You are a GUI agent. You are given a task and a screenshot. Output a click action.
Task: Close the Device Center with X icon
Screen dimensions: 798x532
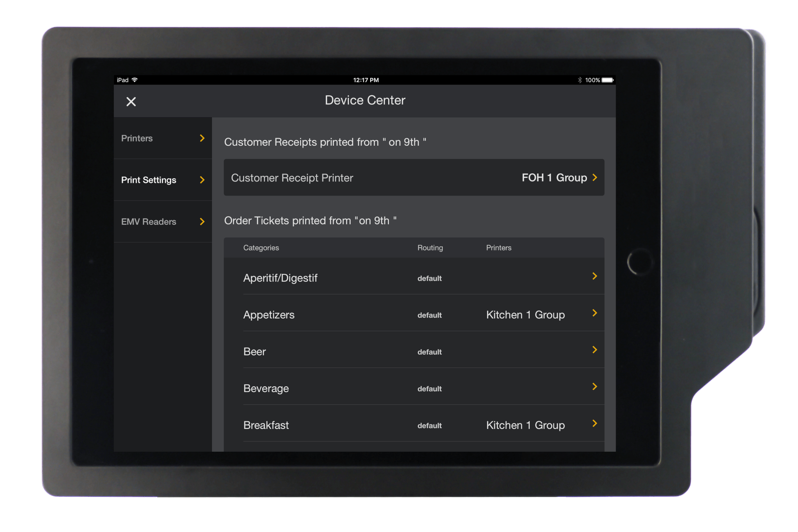click(131, 102)
